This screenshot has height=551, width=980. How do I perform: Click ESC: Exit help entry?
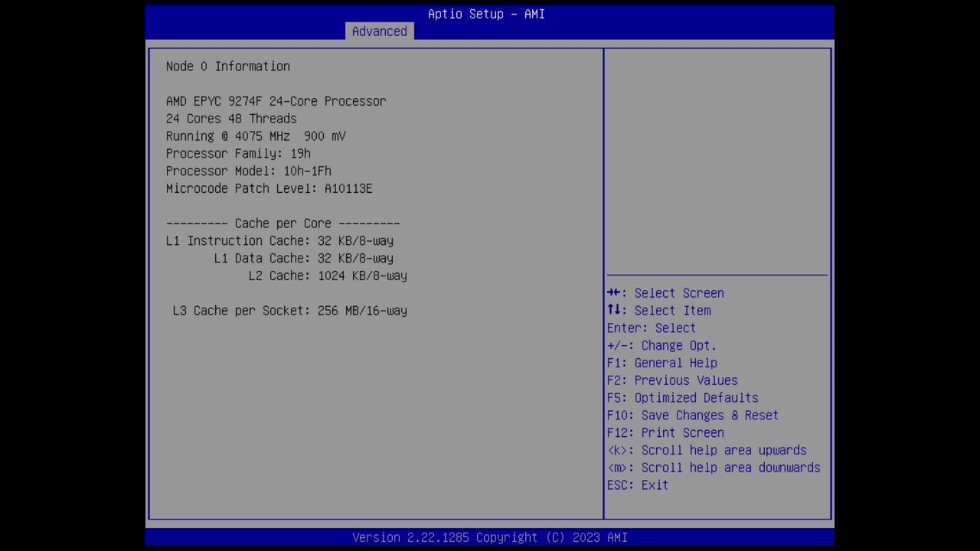point(638,485)
